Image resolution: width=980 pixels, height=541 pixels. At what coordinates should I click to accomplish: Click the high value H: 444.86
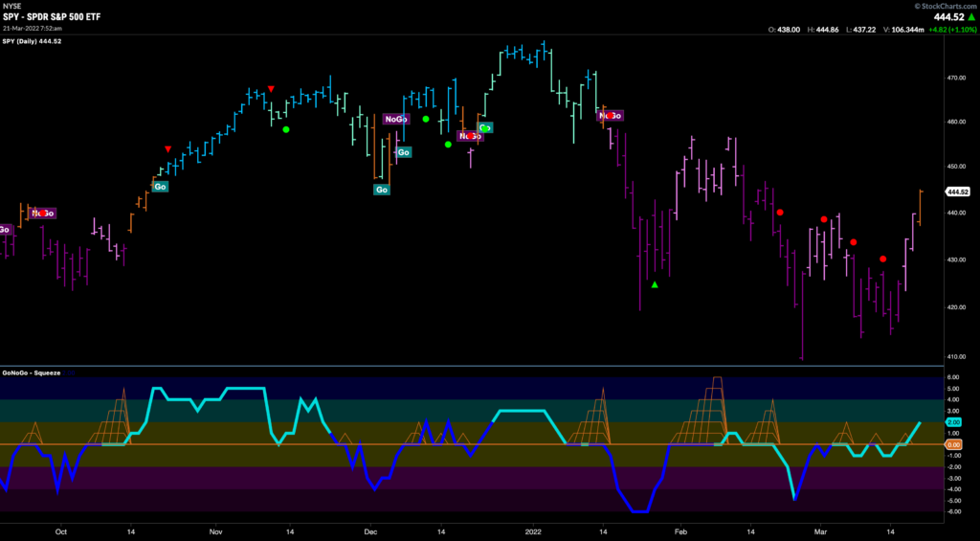pos(823,30)
